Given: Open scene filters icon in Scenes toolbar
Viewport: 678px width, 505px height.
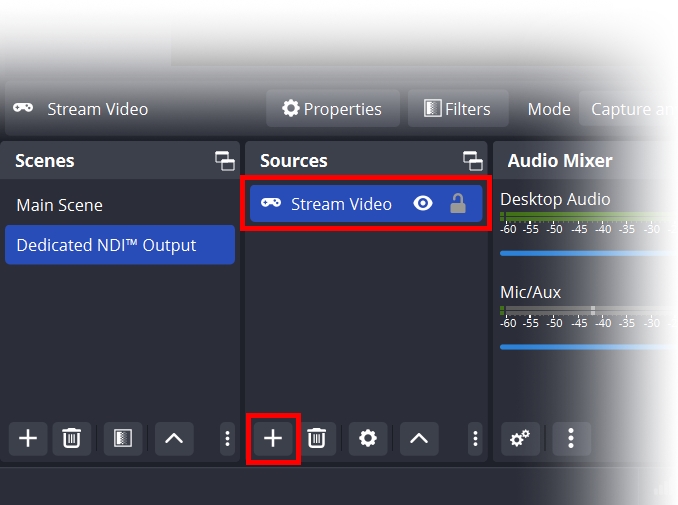Looking at the screenshot, I should click(x=123, y=438).
